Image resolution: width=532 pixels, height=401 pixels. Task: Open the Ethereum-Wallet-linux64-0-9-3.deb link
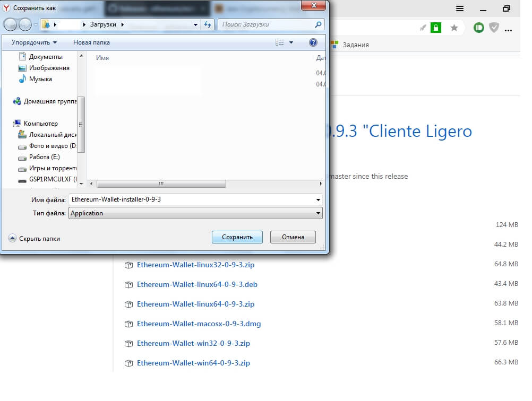(197, 284)
